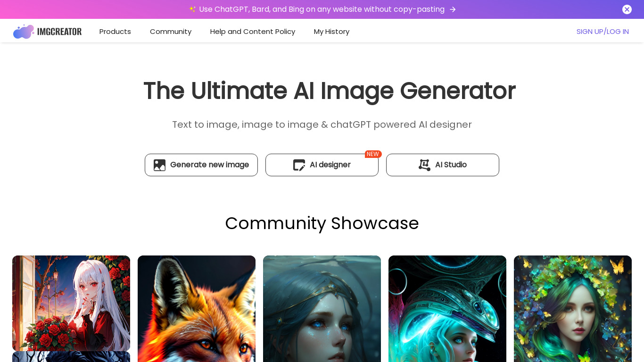Viewport: 644px width, 362px height.
Task: Click the ChatGPT, Bard, and Bing banner text
Action: tap(322, 9)
